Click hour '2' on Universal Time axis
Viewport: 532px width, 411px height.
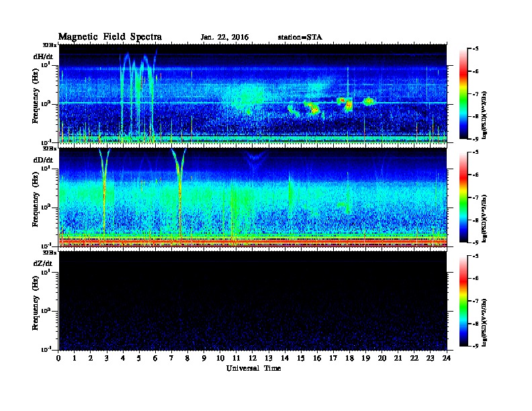tap(91, 358)
